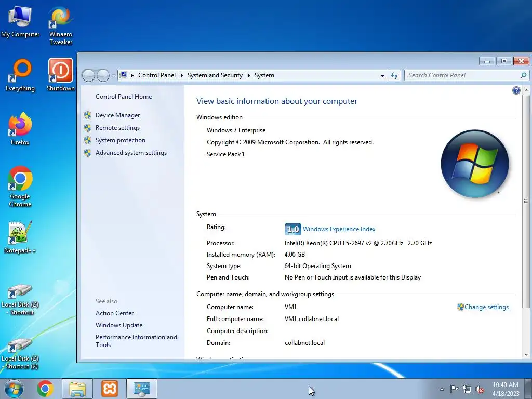Screen dimensions: 532x399
Task: Click the muted volume tray icon
Action: pyautogui.click(x=480, y=389)
